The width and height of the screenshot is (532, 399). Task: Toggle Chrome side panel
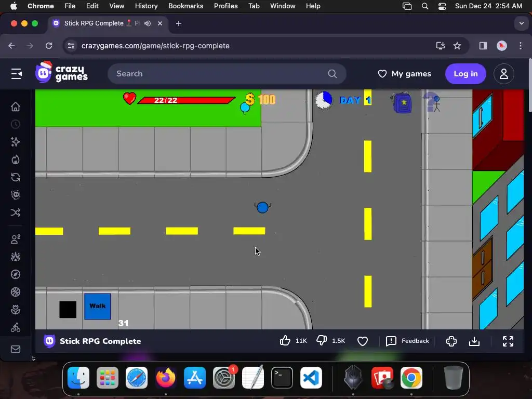[x=483, y=46]
